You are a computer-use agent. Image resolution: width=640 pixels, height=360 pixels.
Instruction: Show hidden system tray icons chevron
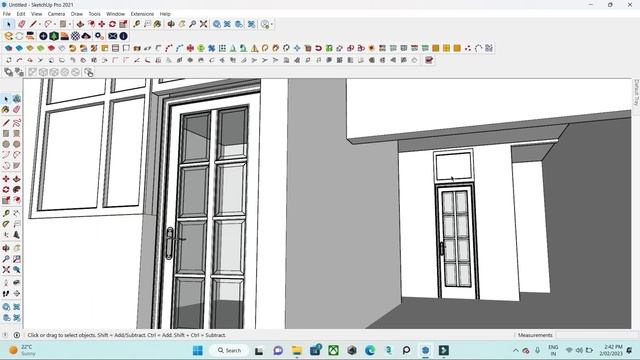(516, 351)
